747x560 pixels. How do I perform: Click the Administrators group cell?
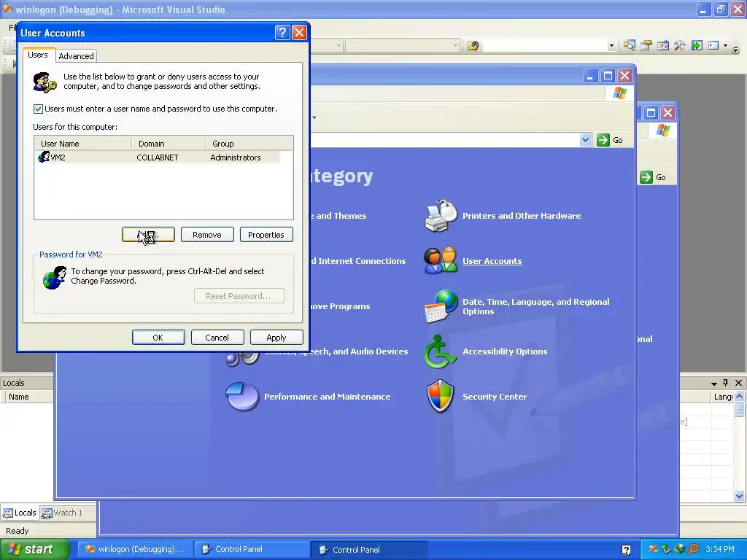236,157
